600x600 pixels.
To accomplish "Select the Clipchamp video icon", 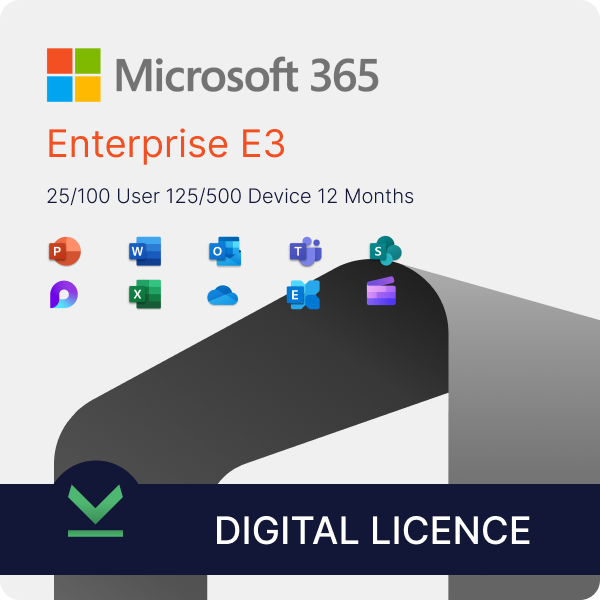I will (x=381, y=291).
